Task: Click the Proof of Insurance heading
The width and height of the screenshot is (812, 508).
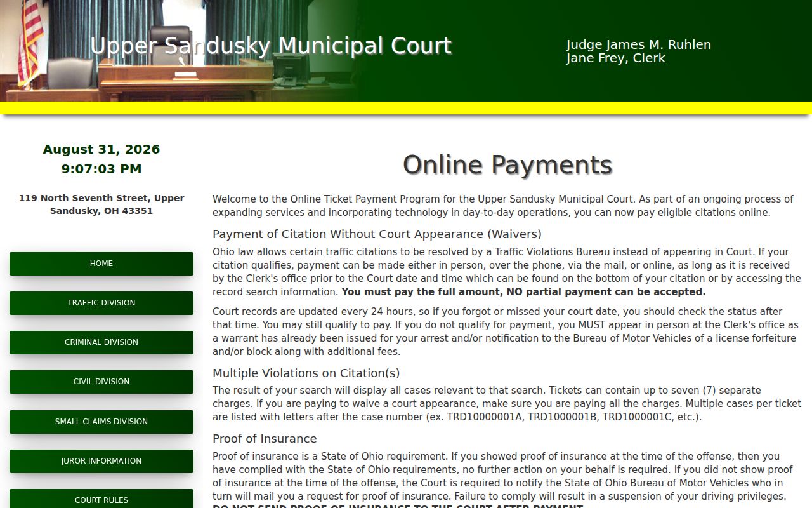Action: click(x=265, y=439)
